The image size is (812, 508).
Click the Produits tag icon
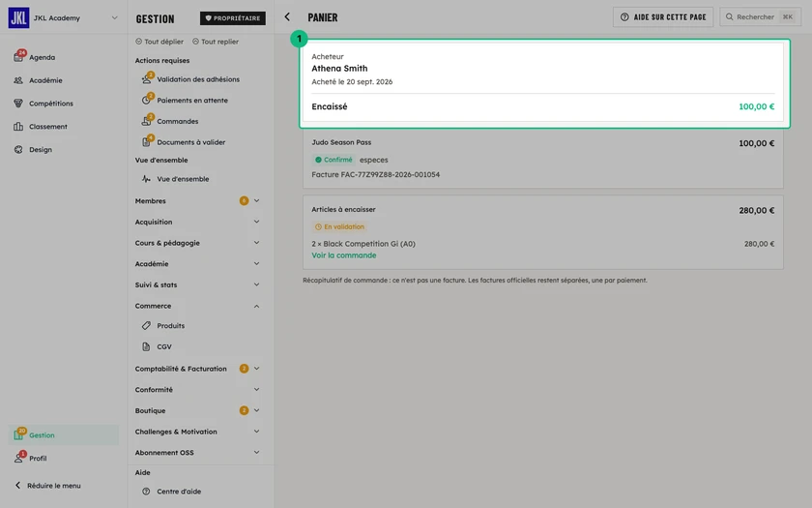click(147, 325)
